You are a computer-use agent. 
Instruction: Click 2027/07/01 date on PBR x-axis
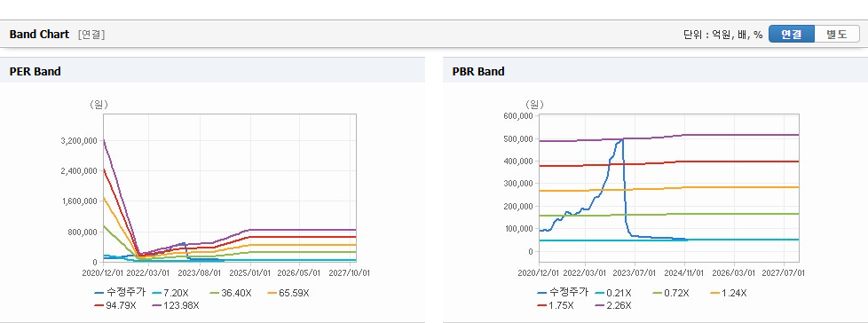784,273
